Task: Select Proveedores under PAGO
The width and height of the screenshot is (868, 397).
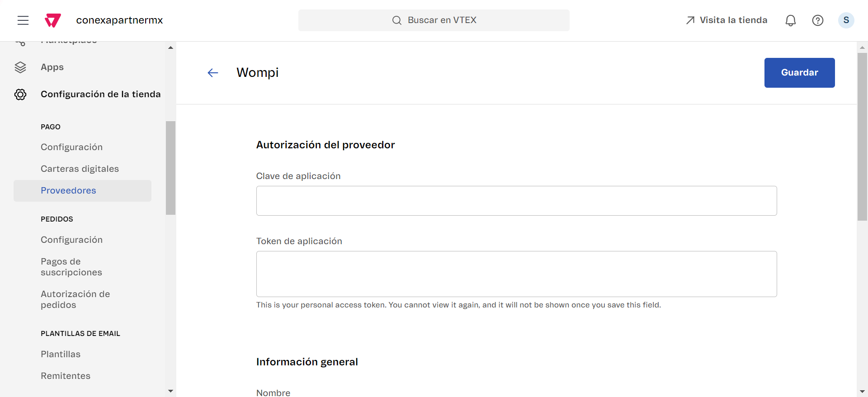Action: (68, 190)
